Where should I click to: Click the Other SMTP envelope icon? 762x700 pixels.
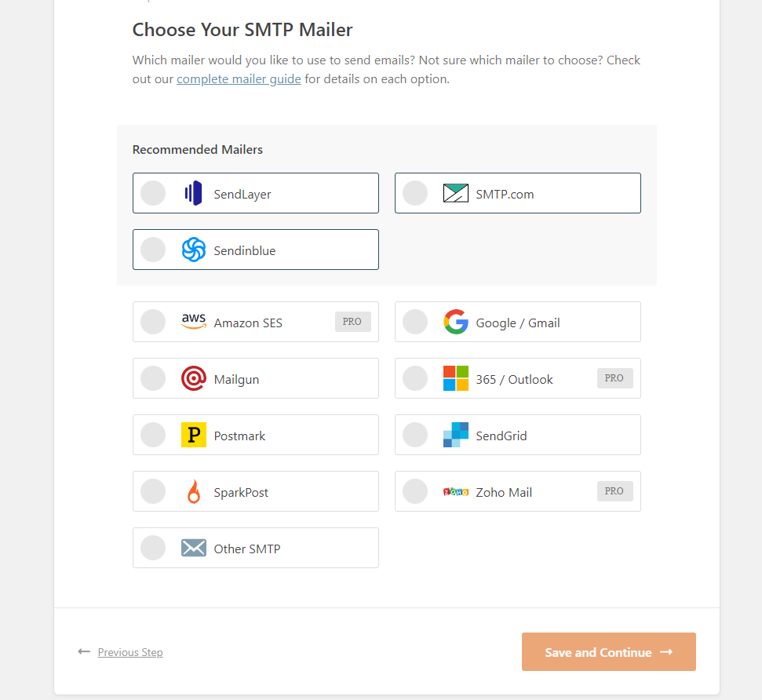click(x=193, y=548)
